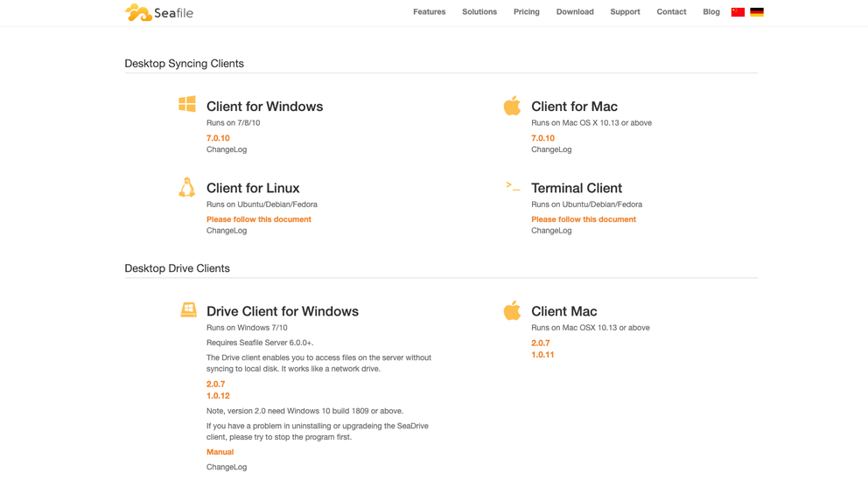The width and height of the screenshot is (868, 486).
Task: Open the Drive Client Manual link
Action: [x=220, y=452]
